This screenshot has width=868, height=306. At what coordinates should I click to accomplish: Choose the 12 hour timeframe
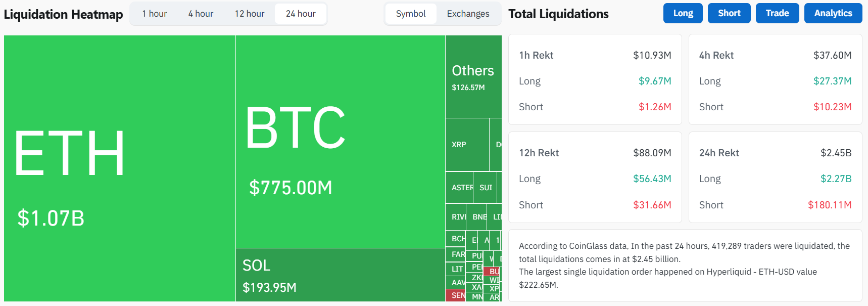click(250, 14)
